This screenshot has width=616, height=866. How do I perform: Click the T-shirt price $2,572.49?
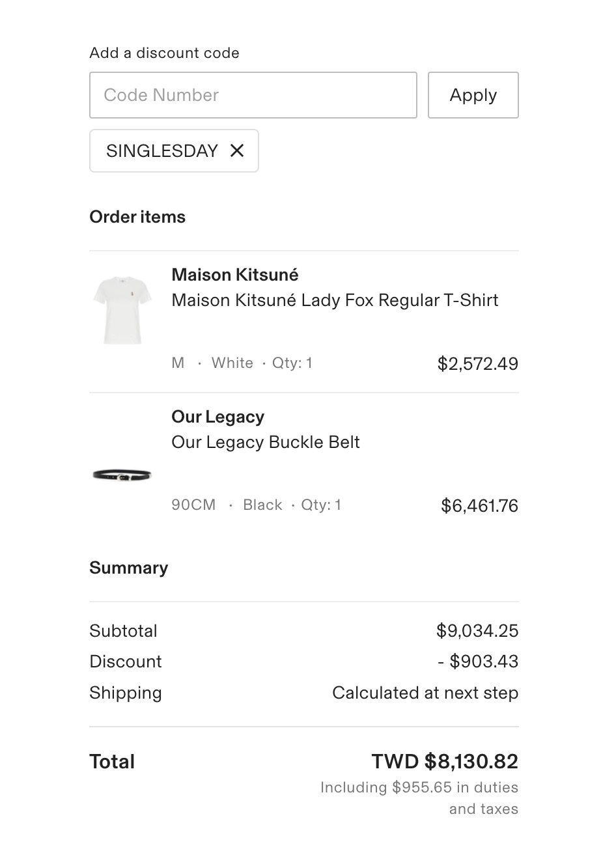pos(477,363)
